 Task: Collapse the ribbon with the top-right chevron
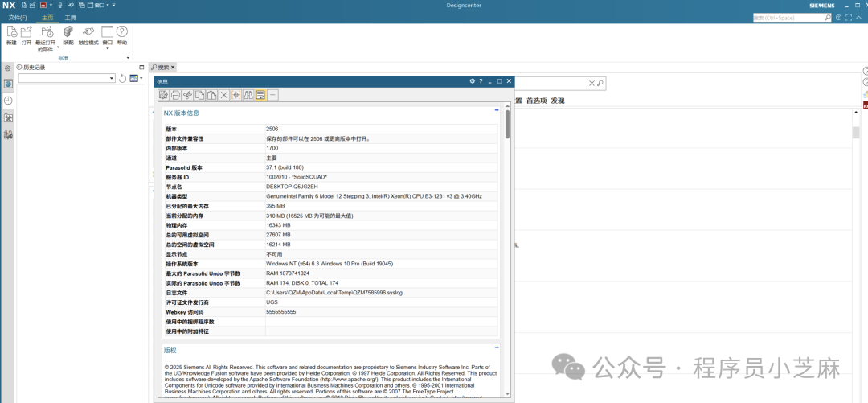857,18
